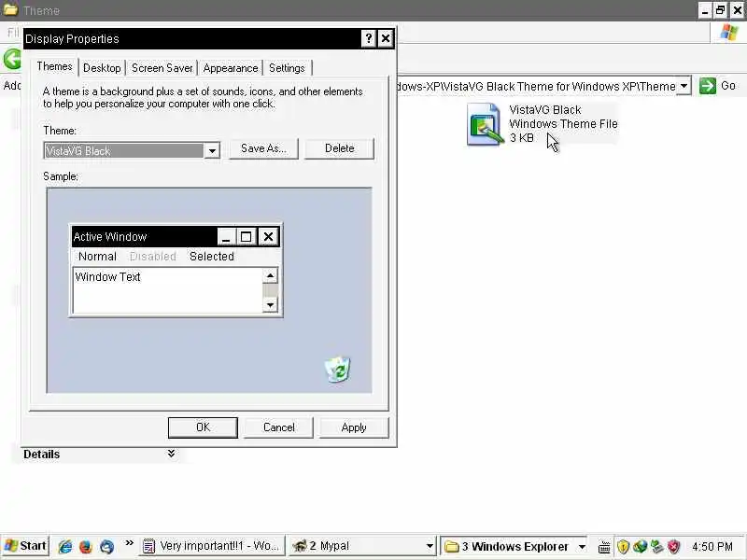747x560 pixels.
Task: Click the Recycle Bin icon in sample preview
Action: 338,369
